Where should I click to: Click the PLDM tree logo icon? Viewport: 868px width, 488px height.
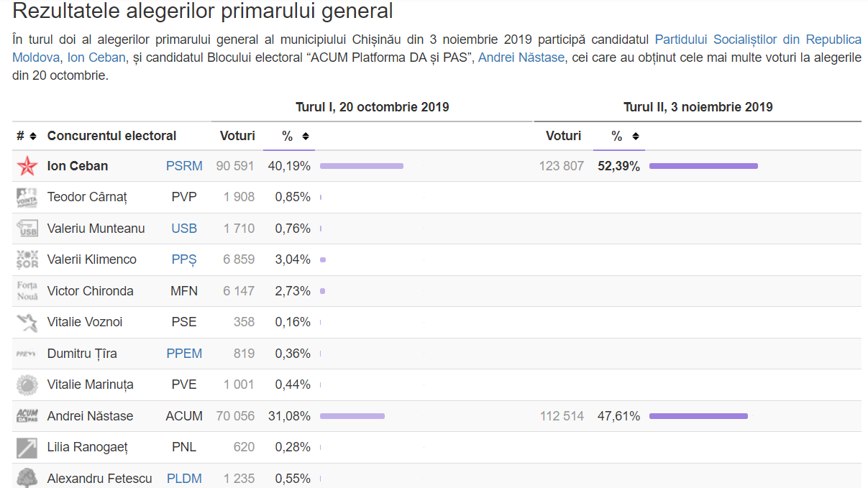[27, 478]
